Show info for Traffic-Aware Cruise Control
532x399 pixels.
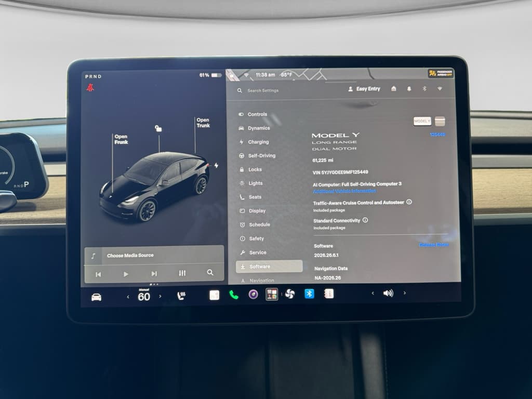pyautogui.click(x=409, y=202)
